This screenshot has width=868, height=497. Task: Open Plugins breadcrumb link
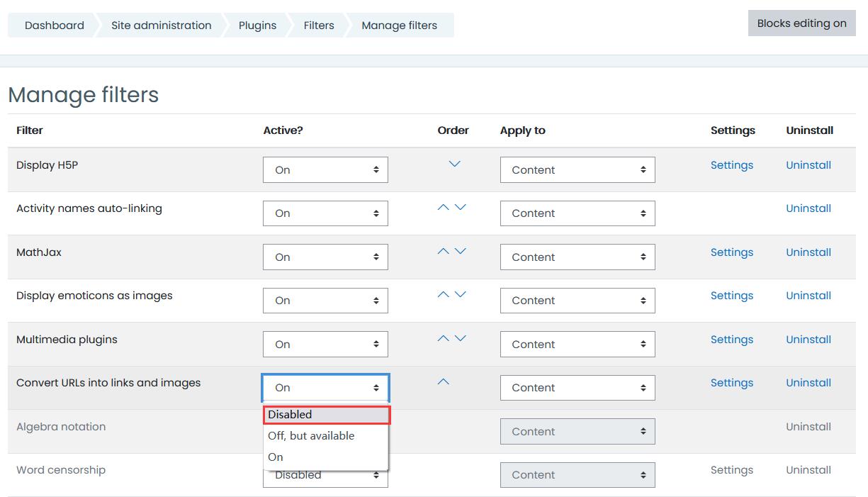[x=257, y=26]
